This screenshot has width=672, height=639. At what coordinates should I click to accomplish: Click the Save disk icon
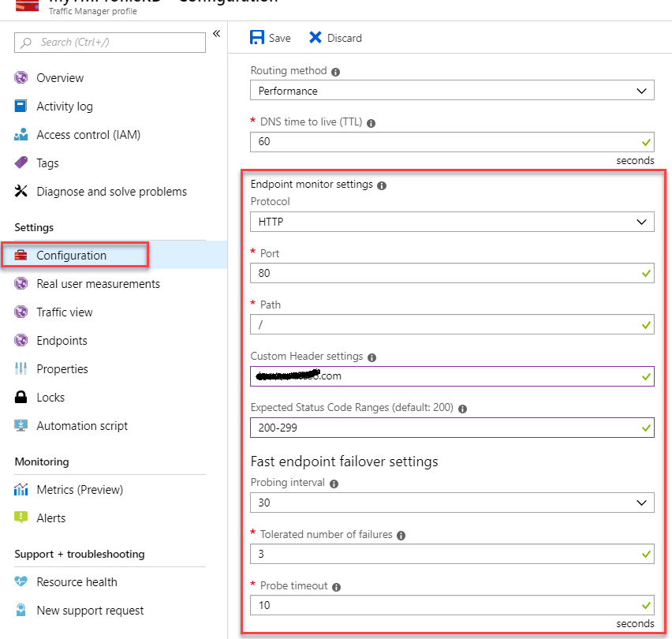click(257, 38)
